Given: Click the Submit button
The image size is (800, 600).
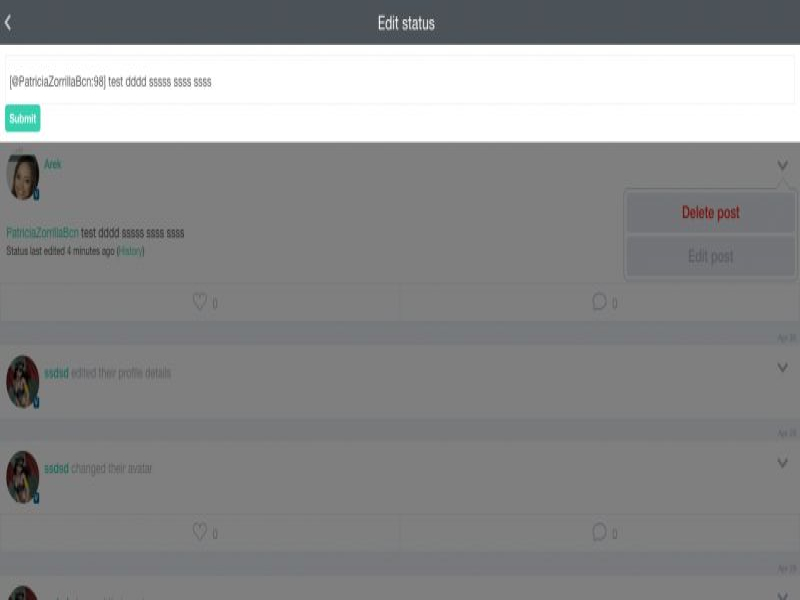Looking at the screenshot, I should coord(22,118).
